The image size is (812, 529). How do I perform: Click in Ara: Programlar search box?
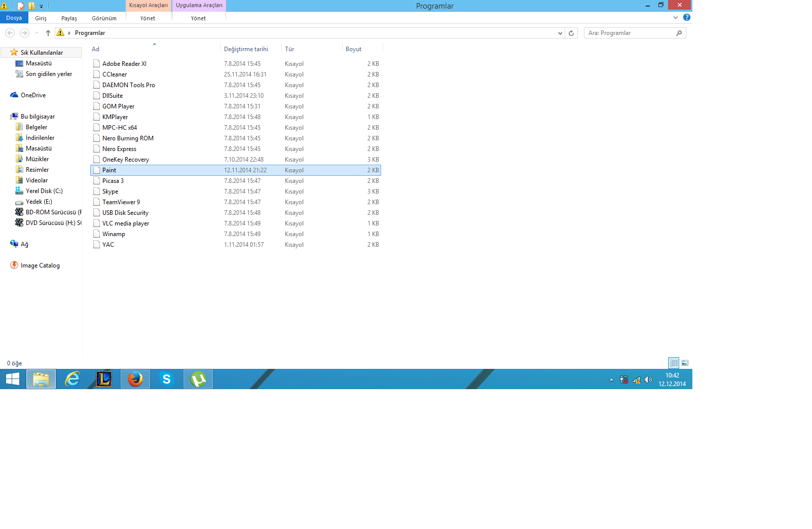[631, 33]
